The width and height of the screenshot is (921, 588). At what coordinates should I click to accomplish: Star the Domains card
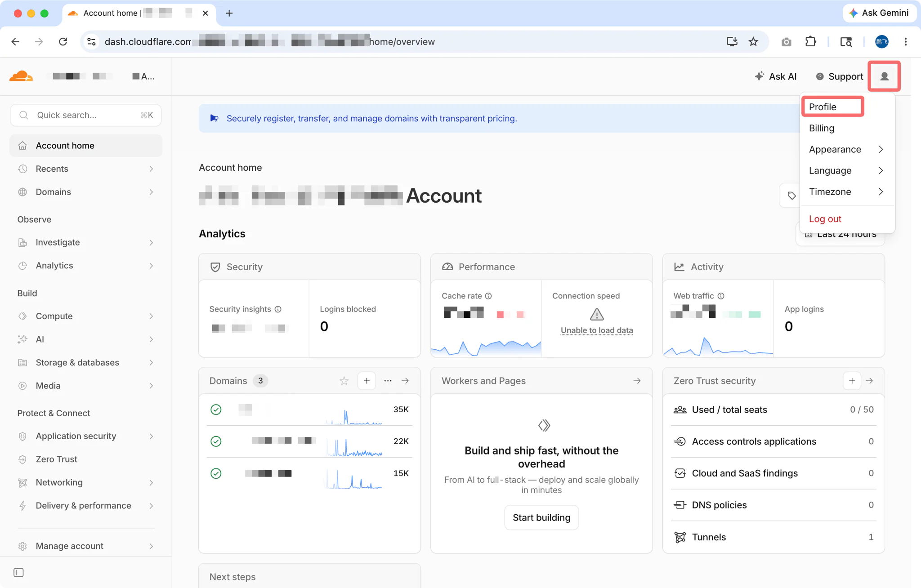pyautogui.click(x=344, y=381)
